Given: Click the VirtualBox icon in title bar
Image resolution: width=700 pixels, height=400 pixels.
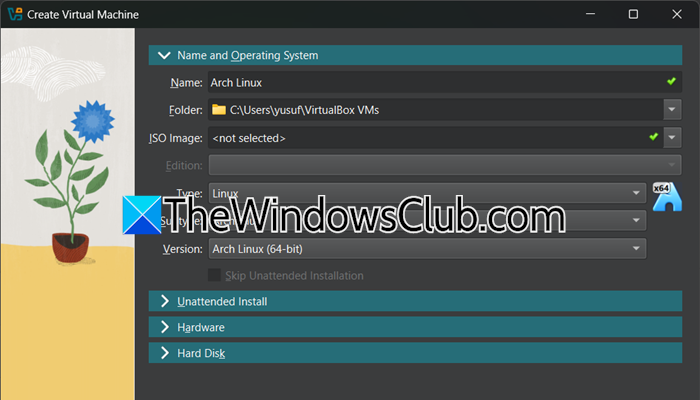Looking at the screenshot, I should (x=15, y=14).
